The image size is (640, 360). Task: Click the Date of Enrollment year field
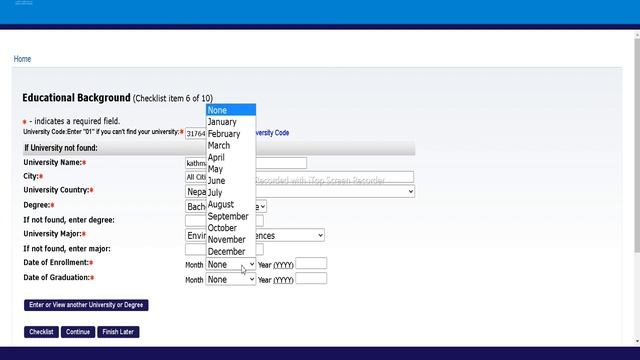pos(311,263)
